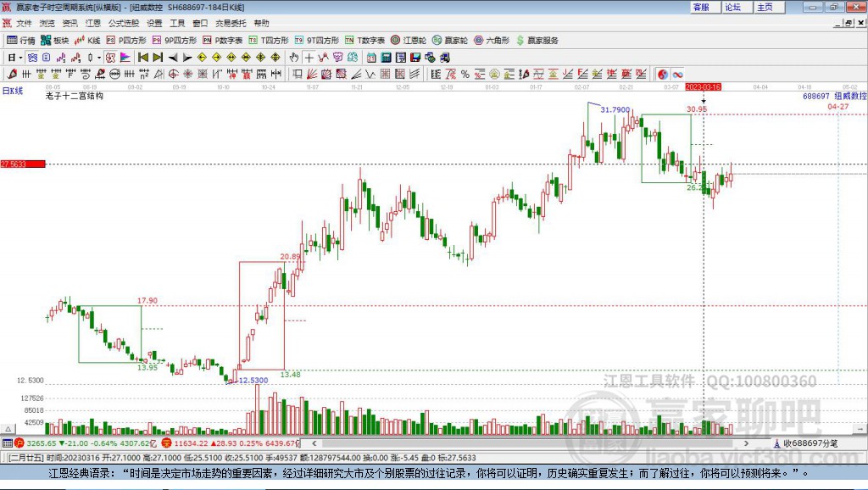Click the scrollbar right arrow
Screen dimensions: 868x490
[x=746, y=443]
